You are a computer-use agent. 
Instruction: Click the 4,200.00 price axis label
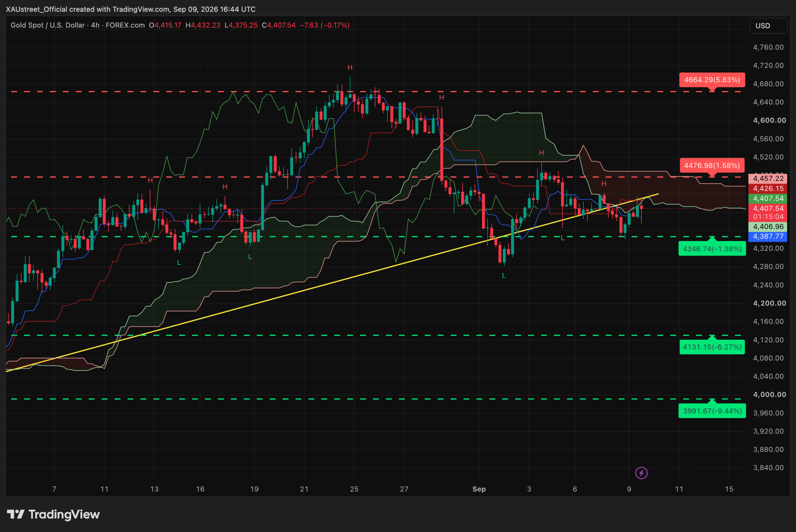[x=770, y=303]
